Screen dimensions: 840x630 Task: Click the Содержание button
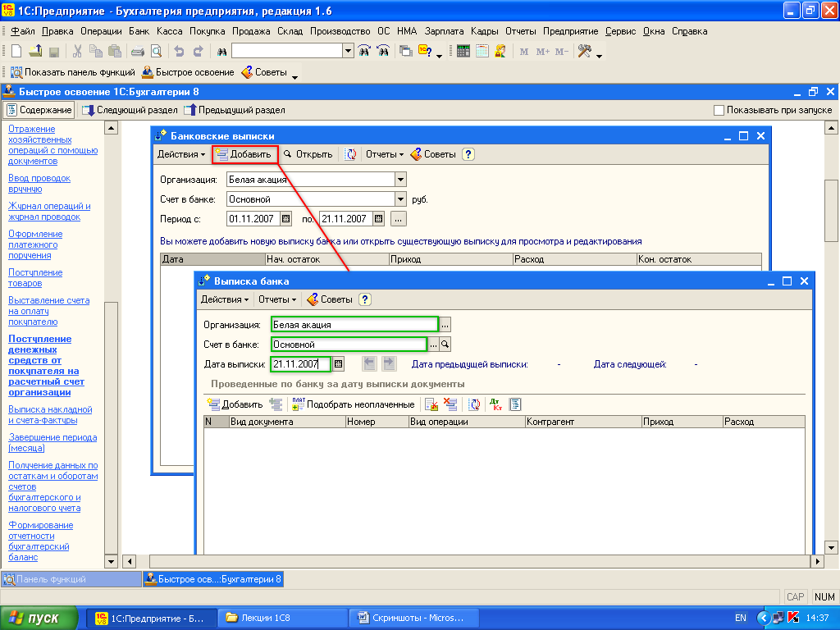click(39, 110)
